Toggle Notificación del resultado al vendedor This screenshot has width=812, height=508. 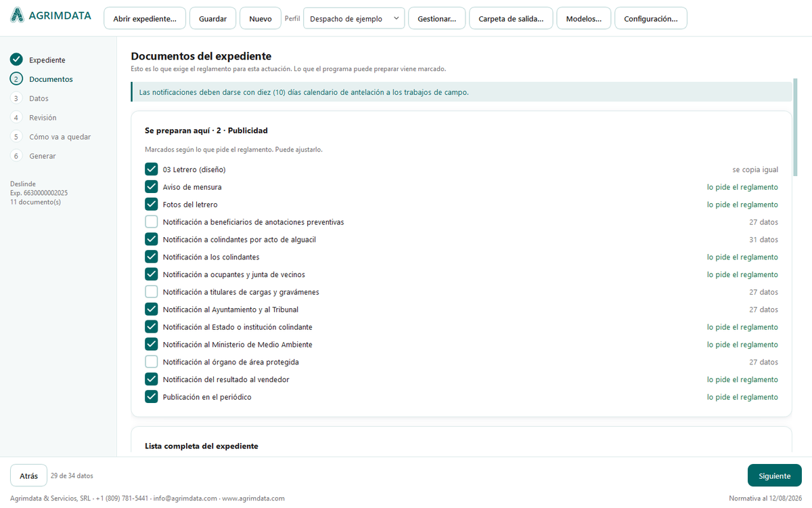152,379
